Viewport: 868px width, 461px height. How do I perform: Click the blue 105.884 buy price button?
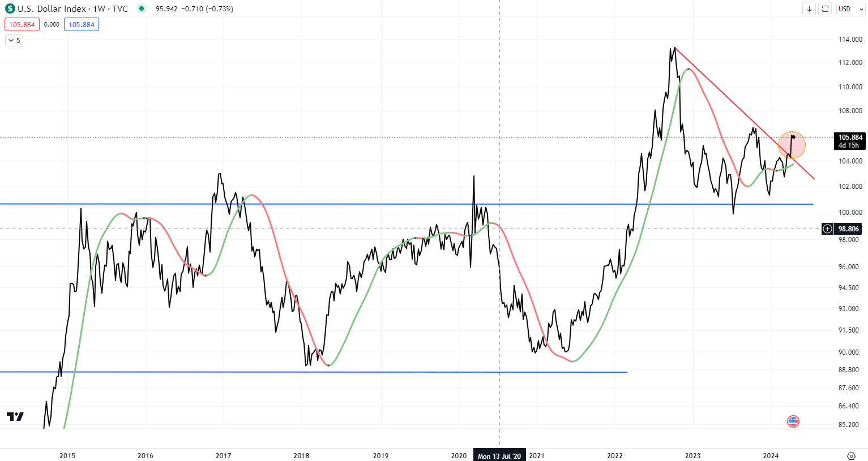pos(82,24)
